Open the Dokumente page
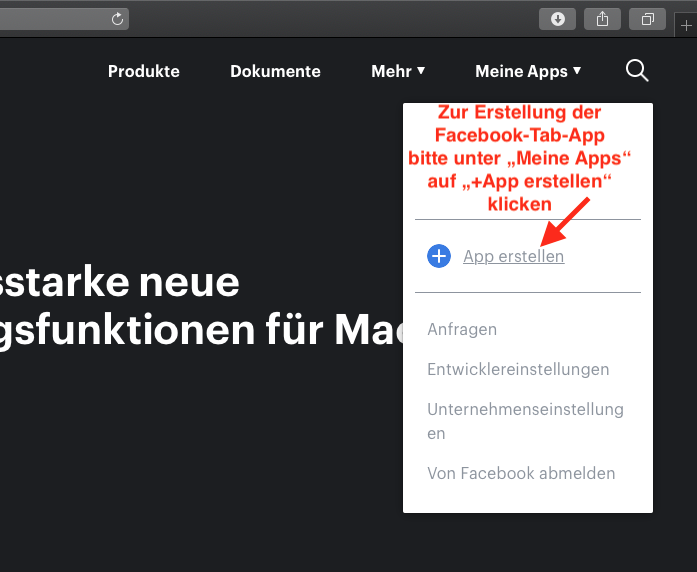 point(275,71)
